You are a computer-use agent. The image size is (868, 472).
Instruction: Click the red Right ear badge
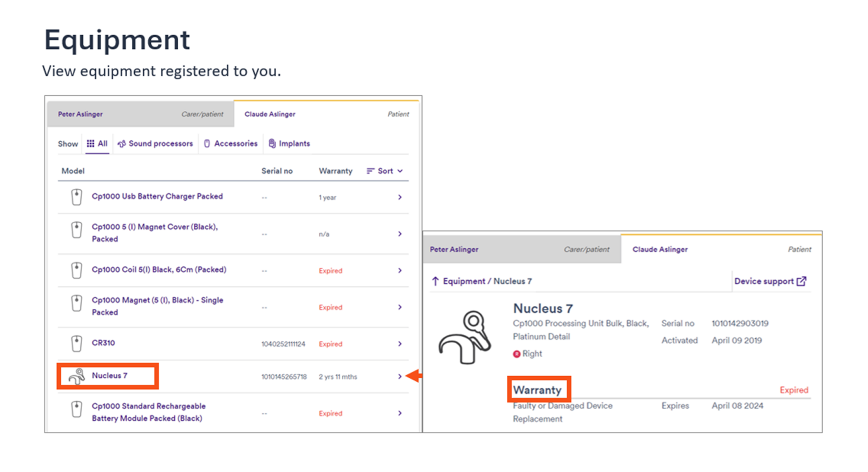tap(517, 354)
